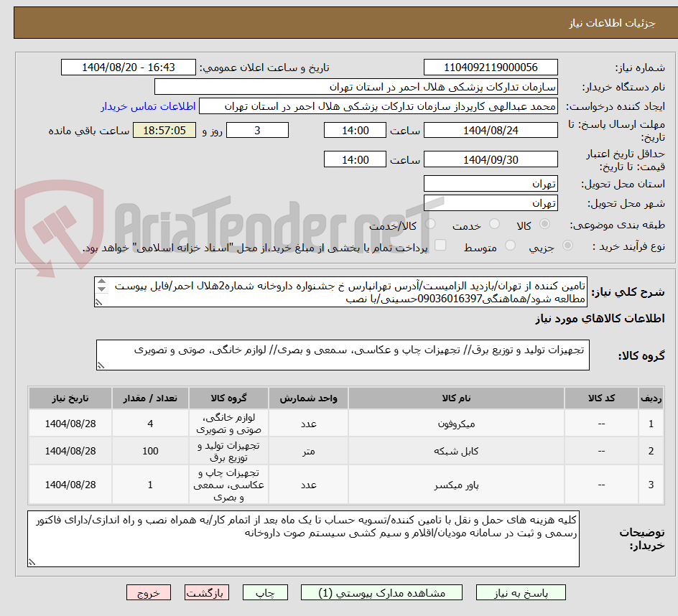
Task: Click the page title جزئیات اطلاعات نیاز
Action: 612,23
